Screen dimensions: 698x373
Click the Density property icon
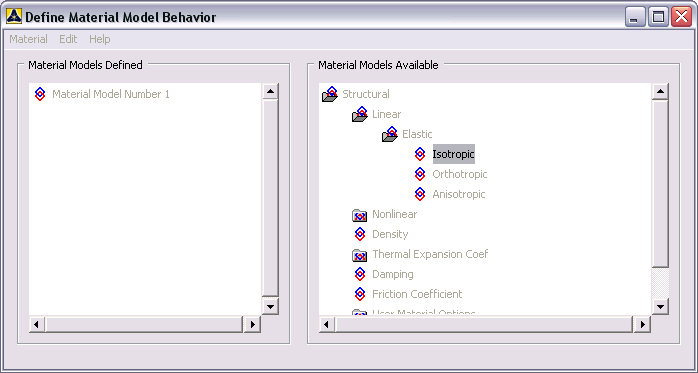coord(360,234)
